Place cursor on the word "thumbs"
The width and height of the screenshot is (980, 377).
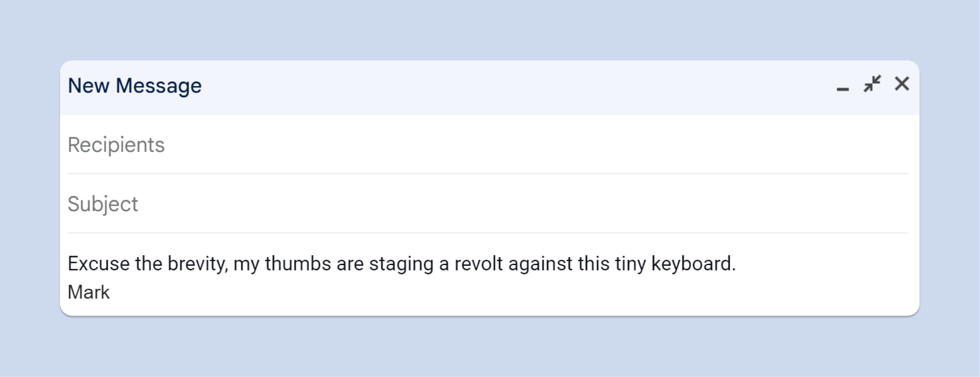click(298, 263)
